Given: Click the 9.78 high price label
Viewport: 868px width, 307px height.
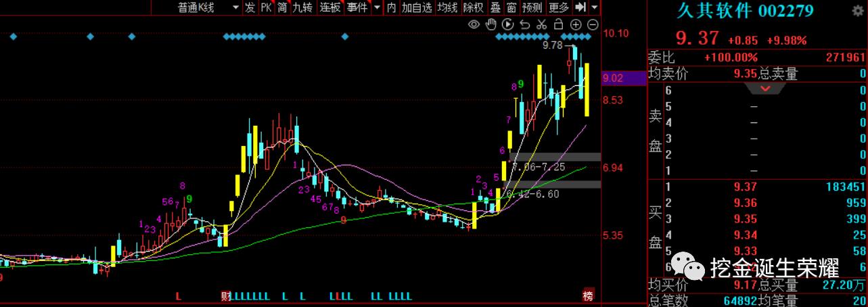Looking at the screenshot, I should click(553, 45).
